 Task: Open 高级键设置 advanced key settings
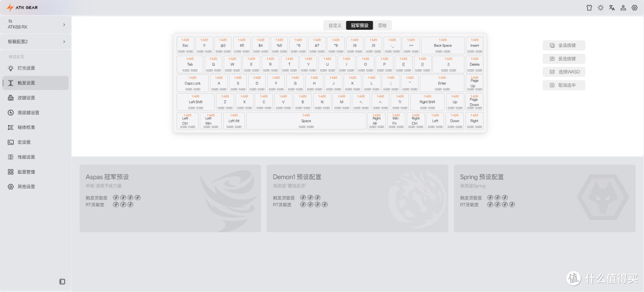click(x=35, y=112)
